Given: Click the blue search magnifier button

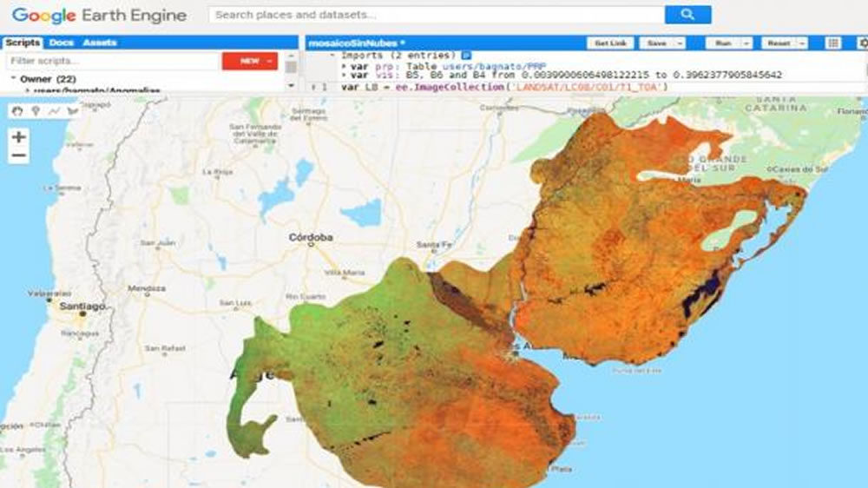Looking at the screenshot, I should point(687,15).
